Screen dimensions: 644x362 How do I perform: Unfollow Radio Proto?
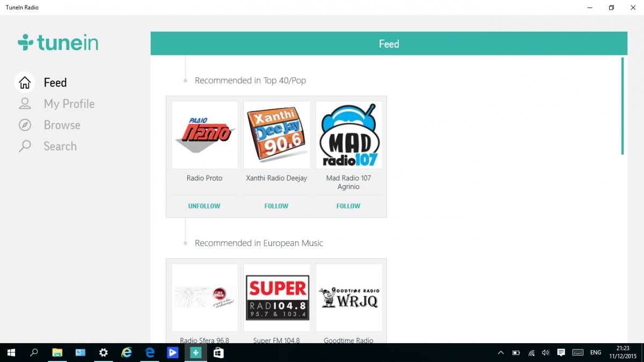(204, 206)
